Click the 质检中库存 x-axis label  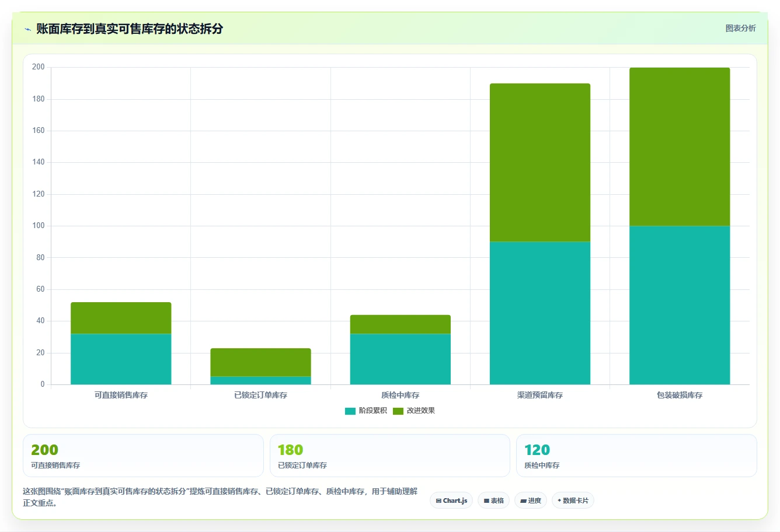[x=401, y=395]
